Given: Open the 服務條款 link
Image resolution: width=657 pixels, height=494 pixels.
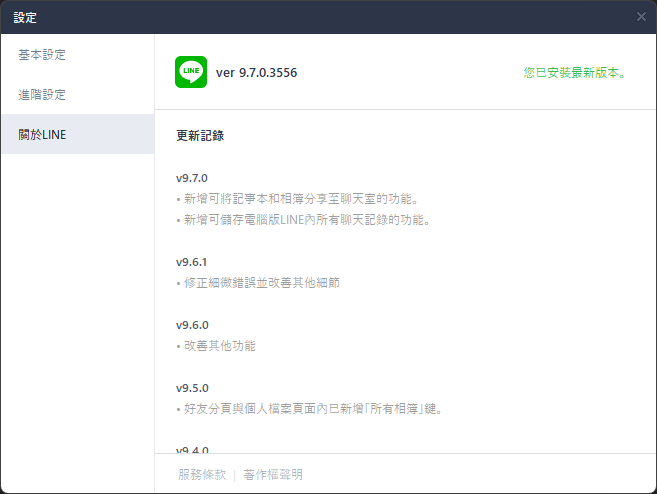Looking at the screenshot, I should (202, 474).
